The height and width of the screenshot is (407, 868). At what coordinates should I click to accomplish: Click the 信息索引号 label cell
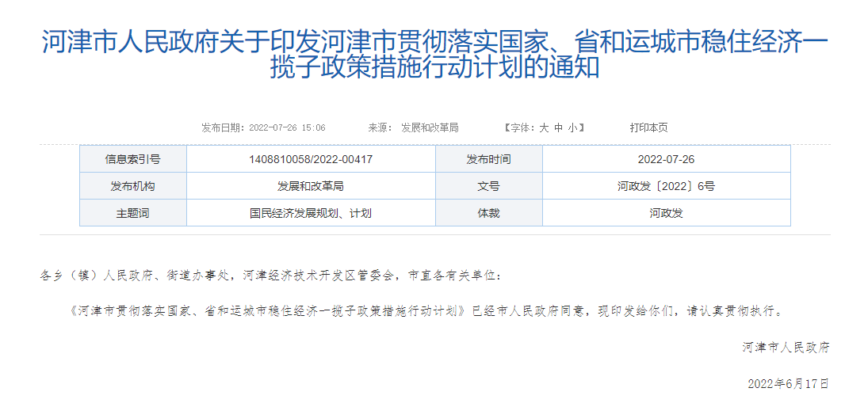[x=133, y=159]
